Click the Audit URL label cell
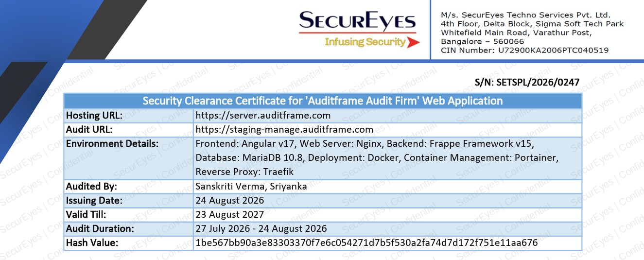Screen dimensions: 644x260 [x=128, y=130]
